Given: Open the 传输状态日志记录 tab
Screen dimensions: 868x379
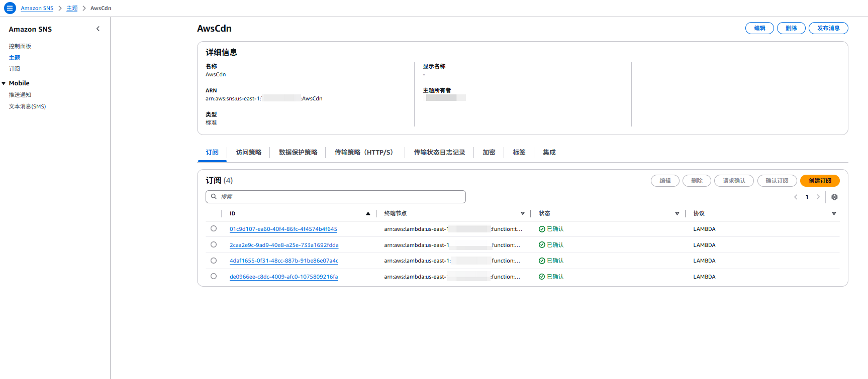Looking at the screenshot, I should pos(439,153).
